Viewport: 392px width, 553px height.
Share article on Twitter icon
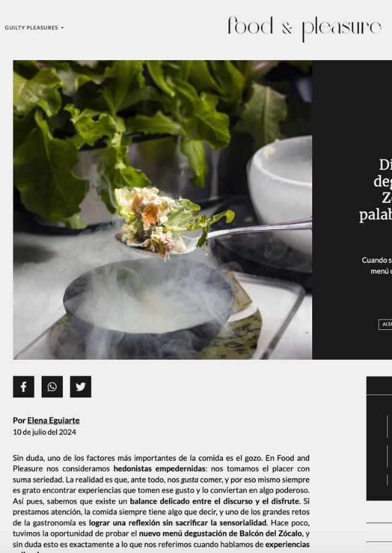tap(80, 386)
